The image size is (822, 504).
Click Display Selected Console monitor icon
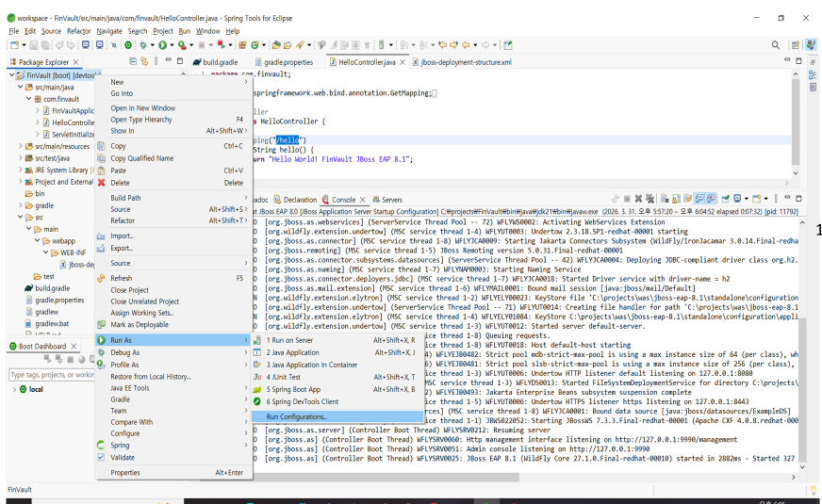point(737,199)
